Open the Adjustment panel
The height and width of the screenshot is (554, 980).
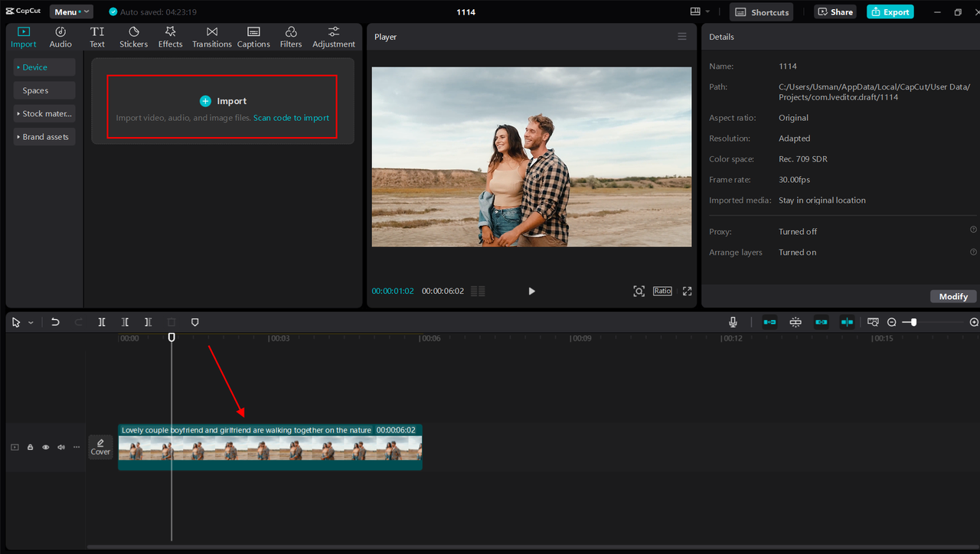click(333, 35)
